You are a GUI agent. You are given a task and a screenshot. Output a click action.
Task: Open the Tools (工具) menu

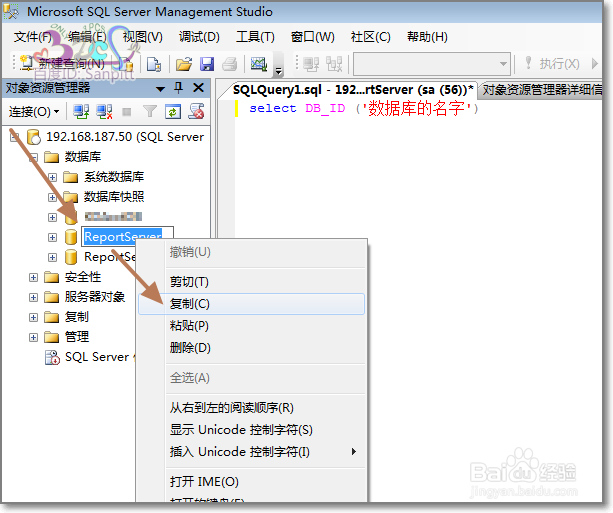pos(255,37)
